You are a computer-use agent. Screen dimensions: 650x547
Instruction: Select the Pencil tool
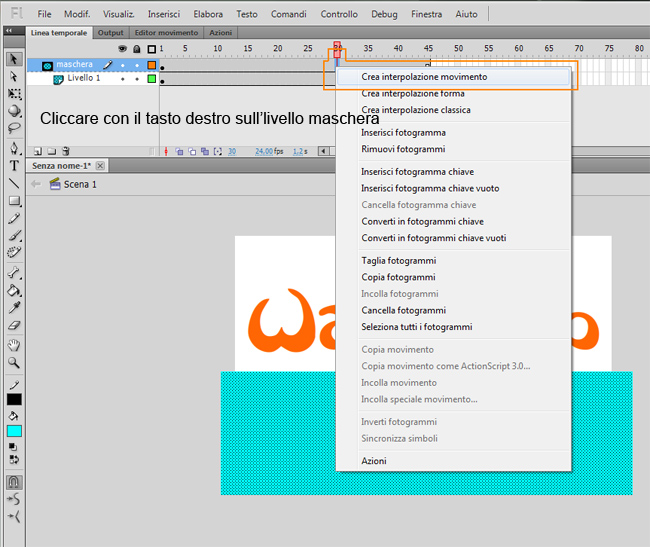click(14, 218)
